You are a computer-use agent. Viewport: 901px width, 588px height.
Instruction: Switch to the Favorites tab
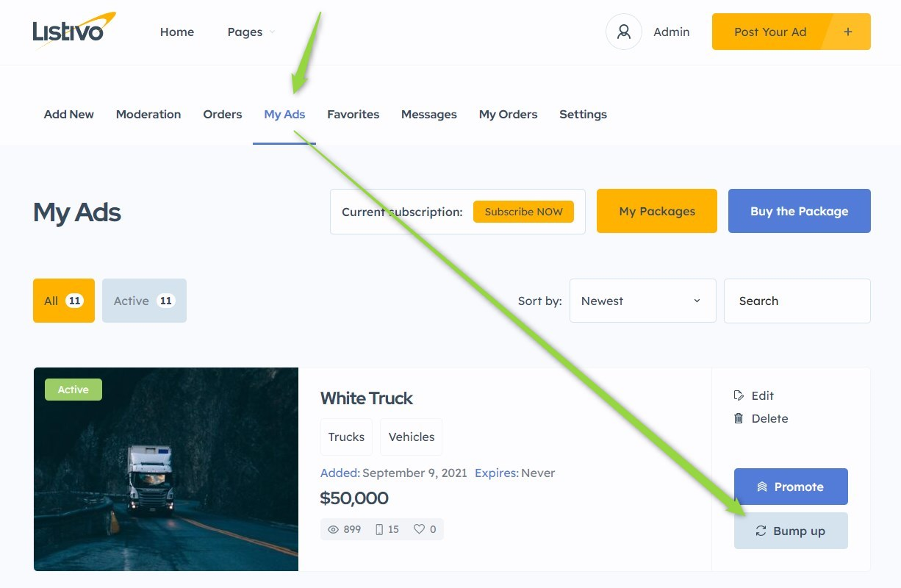[353, 114]
